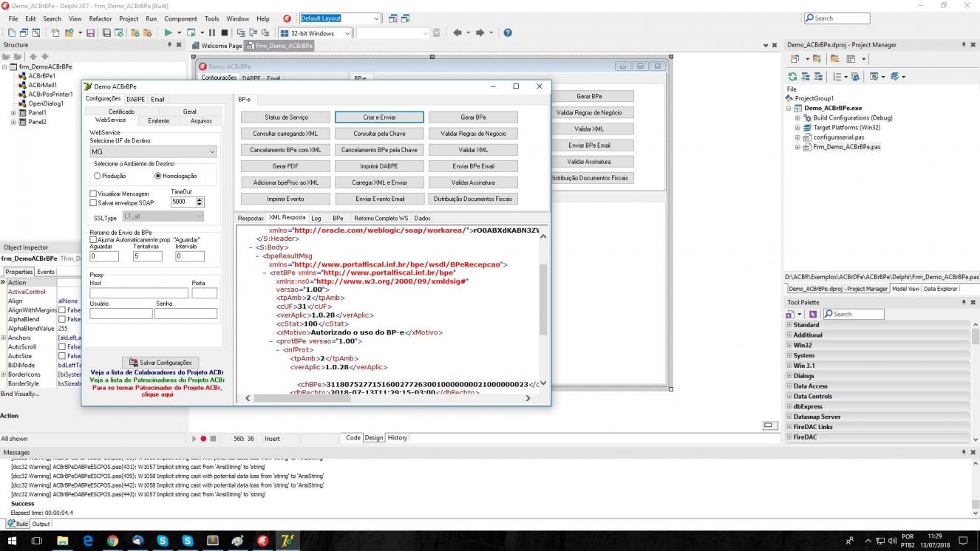Image resolution: width=980 pixels, height=551 pixels.
Task: Select the Homologação radio button
Action: pyautogui.click(x=157, y=176)
